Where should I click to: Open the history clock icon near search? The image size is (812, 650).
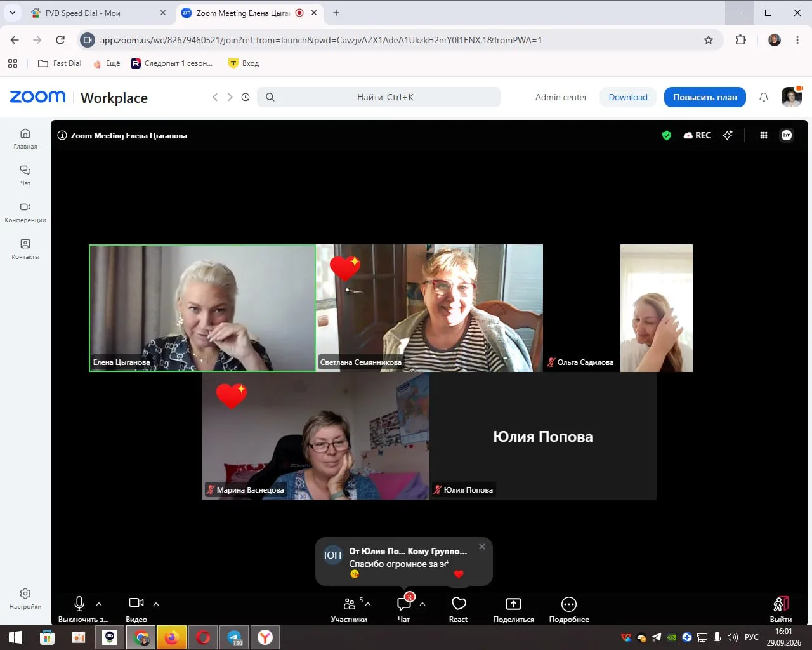[x=246, y=97]
